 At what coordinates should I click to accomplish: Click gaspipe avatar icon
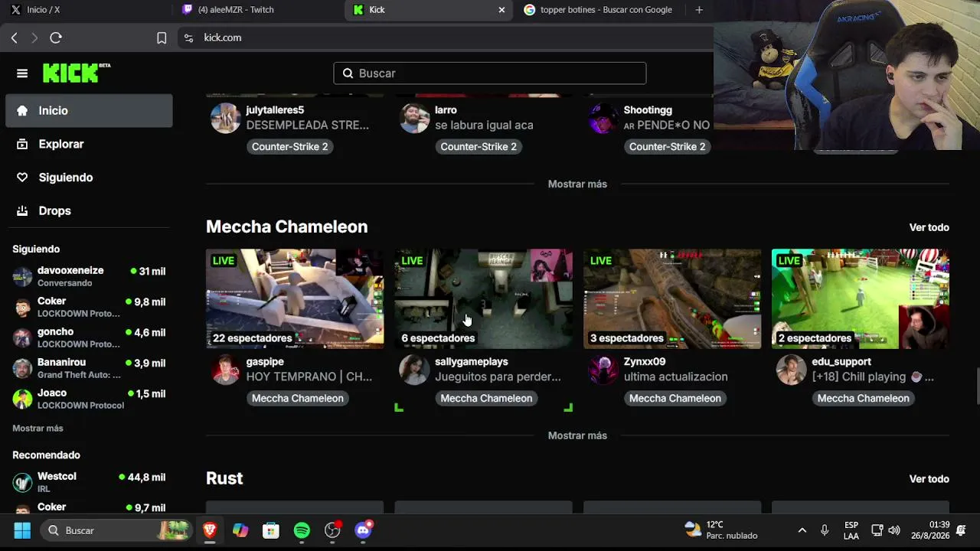225,370
